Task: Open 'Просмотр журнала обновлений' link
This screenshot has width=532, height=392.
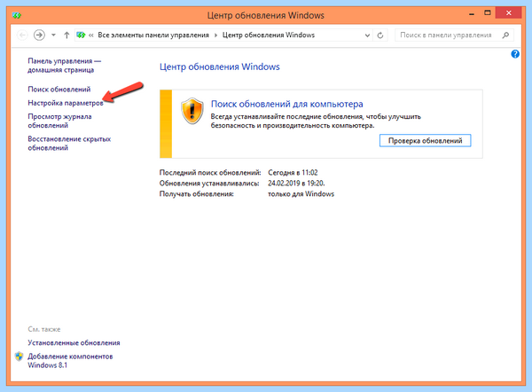Action: (x=59, y=121)
